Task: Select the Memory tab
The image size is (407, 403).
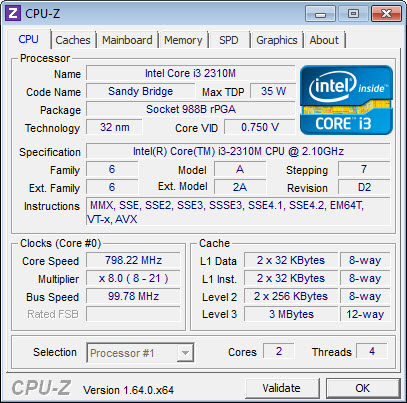Action: click(183, 40)
